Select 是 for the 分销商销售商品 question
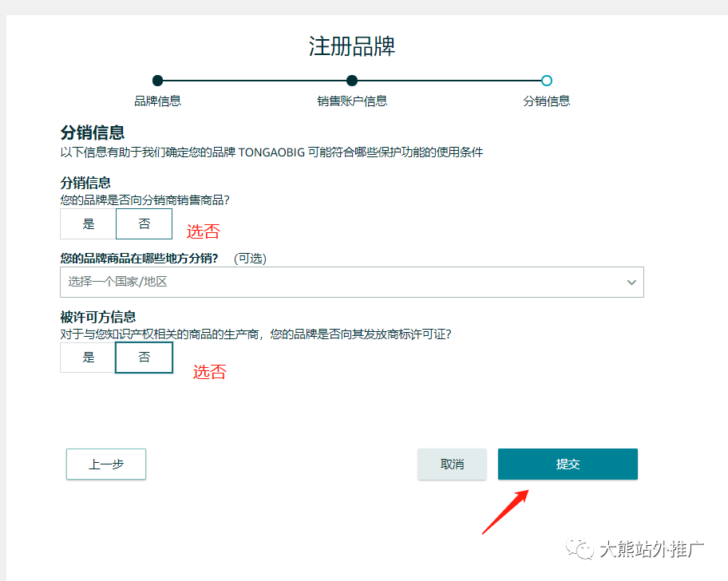Screen dimensions: 728x581 [x=87, y=224]
